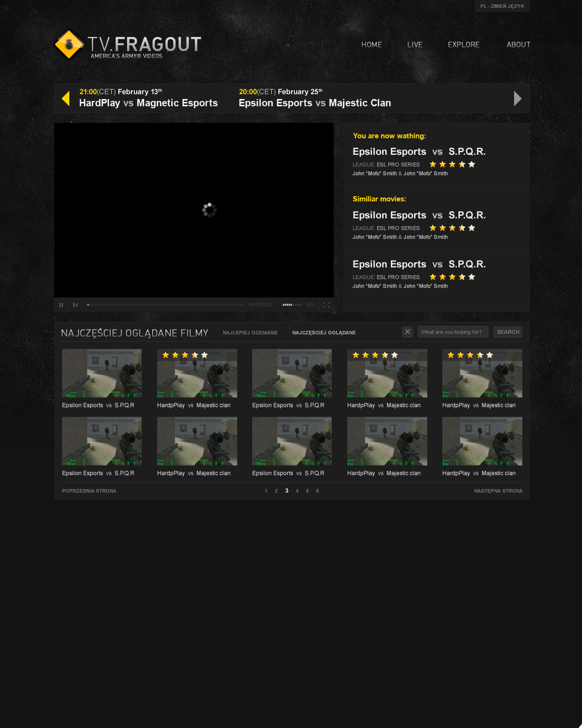The image size is (582, 728).
Task: Open first match title under 'Similiar movies'
Action: coord(419,215)
